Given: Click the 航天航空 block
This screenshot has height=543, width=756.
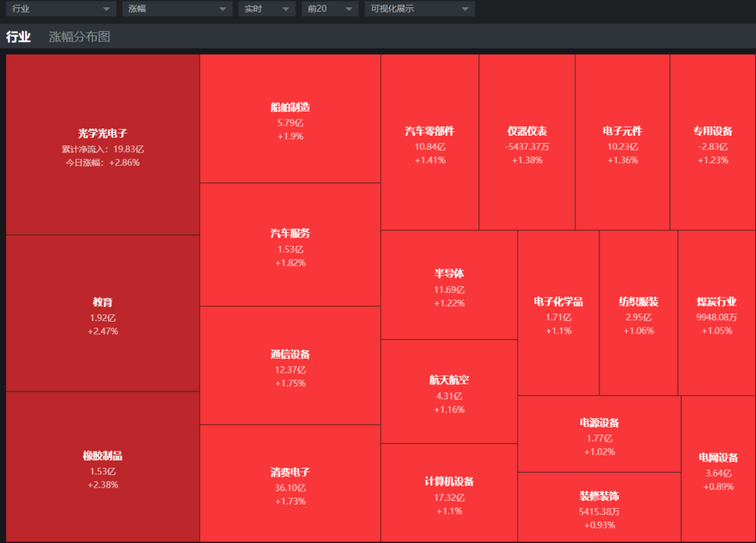Looking at the screenshot, I should coord(450,392).
